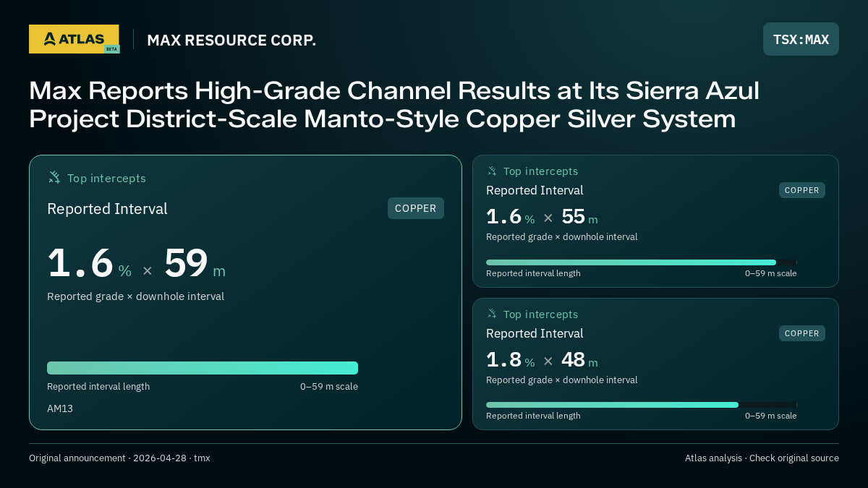The image size is (868, 488).
Task: Click '0–59 m scale' text in the 48 m card
Action: (771, 416)
